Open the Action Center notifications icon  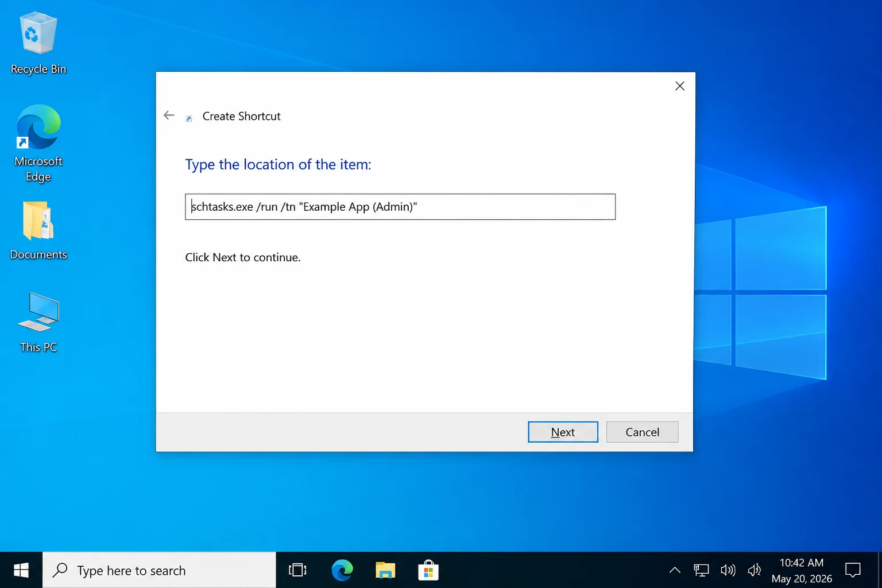853,570
